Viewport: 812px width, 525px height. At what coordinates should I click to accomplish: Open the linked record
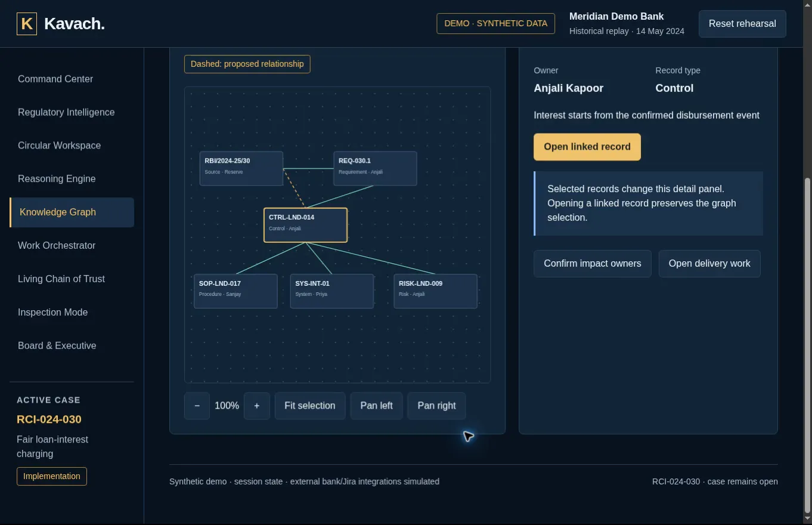tap(587, 147)
